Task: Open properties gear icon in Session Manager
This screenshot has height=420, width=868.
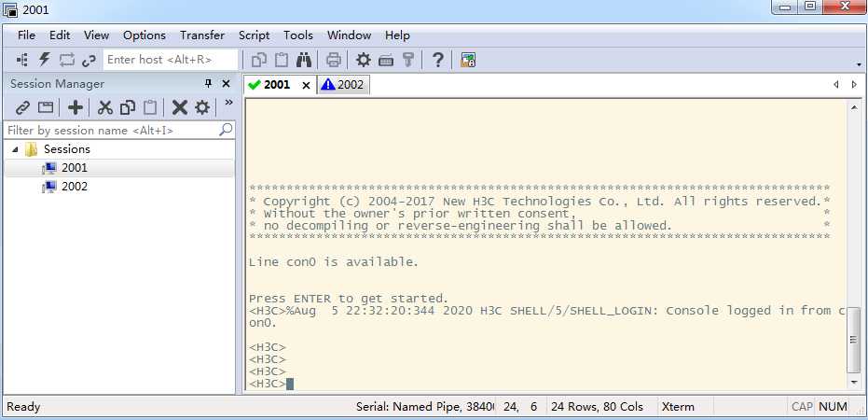Action: 202,107
